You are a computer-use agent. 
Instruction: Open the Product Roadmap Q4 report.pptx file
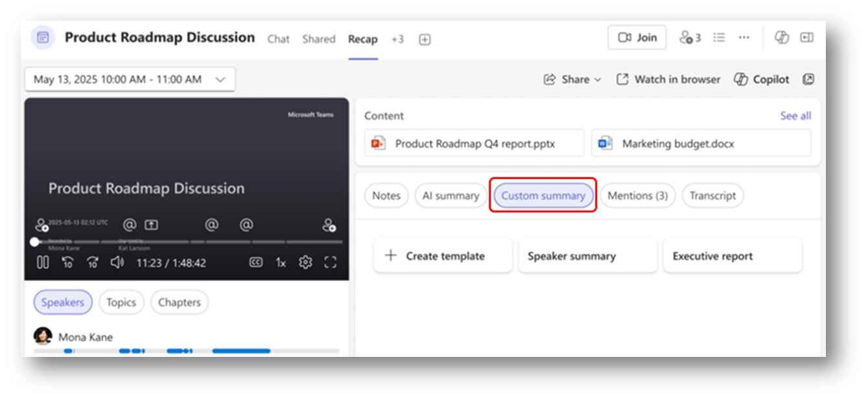473,143
